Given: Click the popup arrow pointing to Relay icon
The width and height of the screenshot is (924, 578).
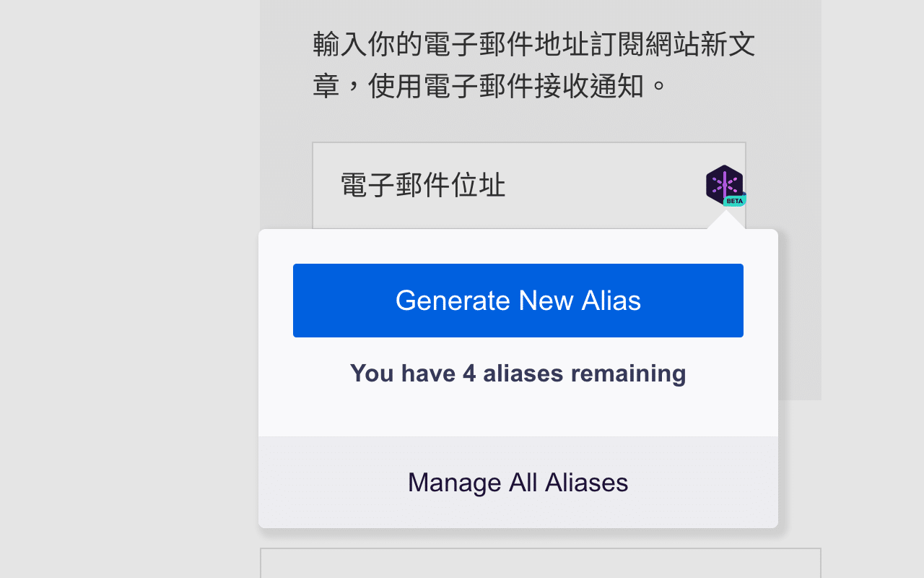Looking at the screenshot, I should [728, 224].
